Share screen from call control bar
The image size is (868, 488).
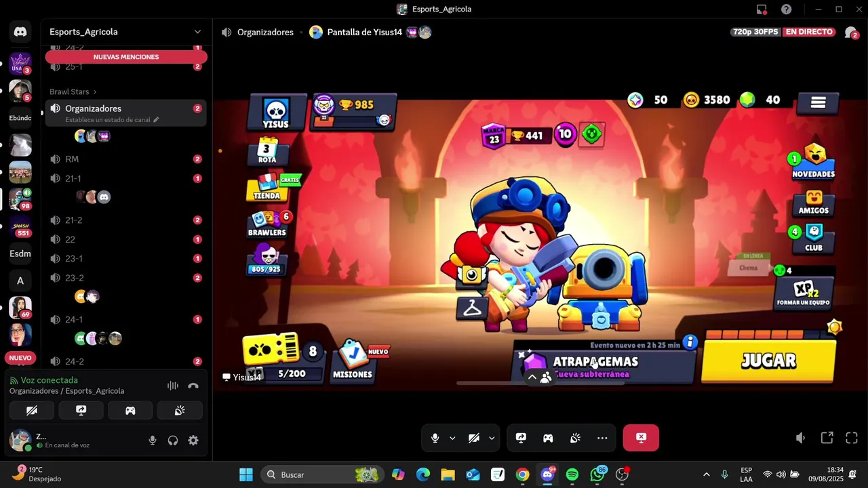521,438
